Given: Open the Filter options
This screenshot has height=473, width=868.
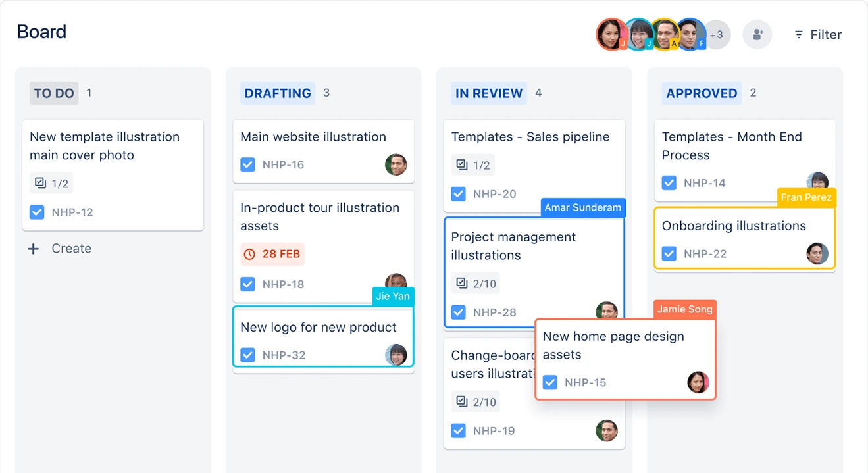Looking at the screenshot, I should 818,34.
